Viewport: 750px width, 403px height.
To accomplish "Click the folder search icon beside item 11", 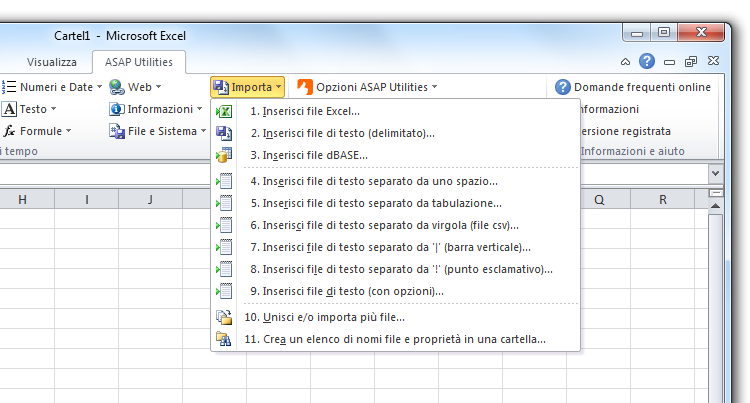I will 224,339.
